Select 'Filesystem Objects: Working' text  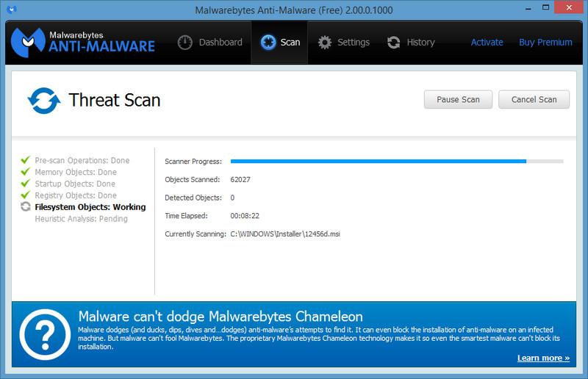tap(90, 207)
